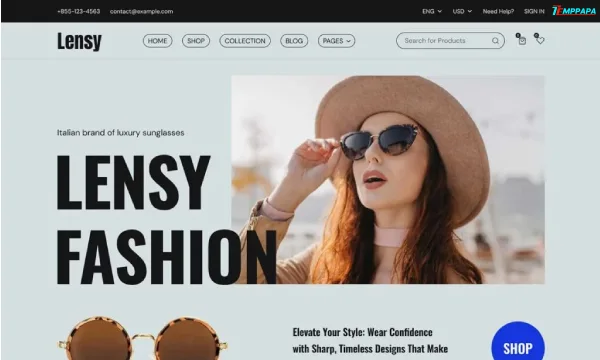Open the COLLECTION menu item
600x360 pixels.
[245, 41]
